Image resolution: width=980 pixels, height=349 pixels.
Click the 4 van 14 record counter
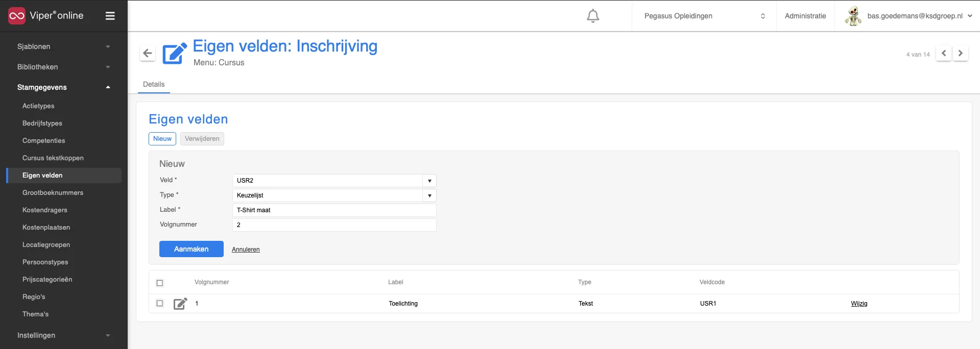click(918, 55)
